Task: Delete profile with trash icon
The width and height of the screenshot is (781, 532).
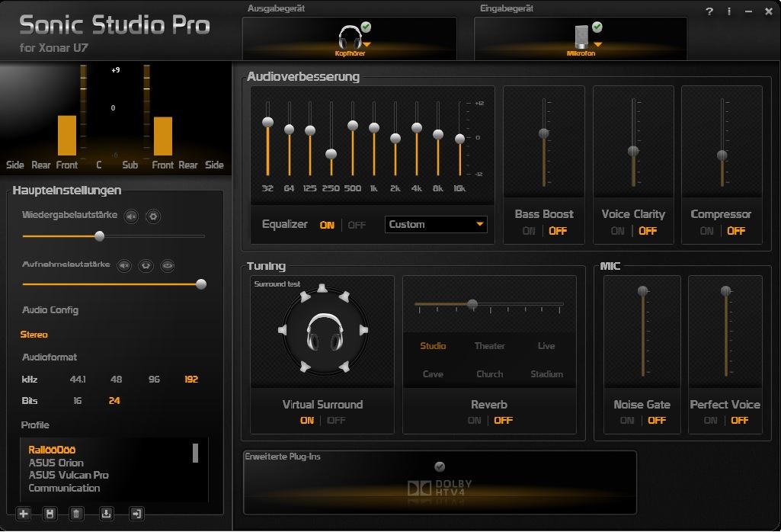Action: (76, 514)
